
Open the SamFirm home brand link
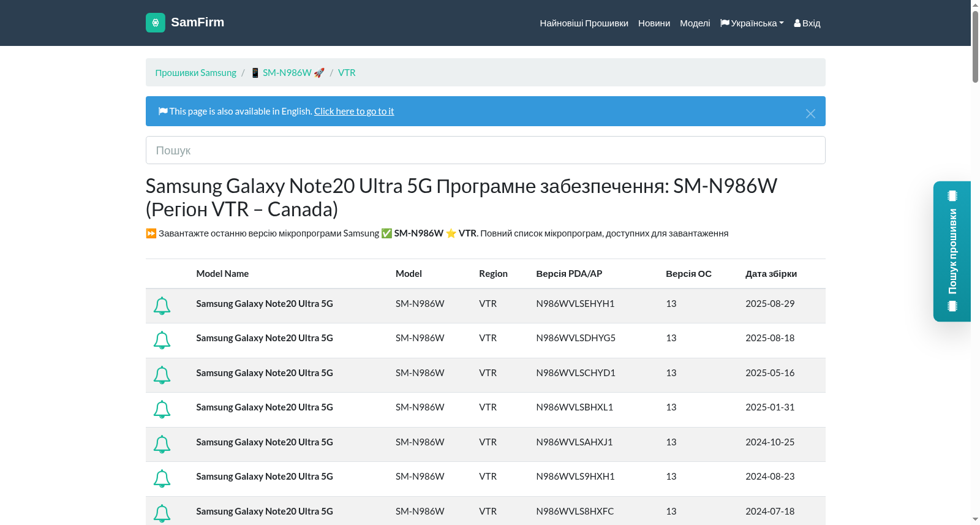[185, 23]
